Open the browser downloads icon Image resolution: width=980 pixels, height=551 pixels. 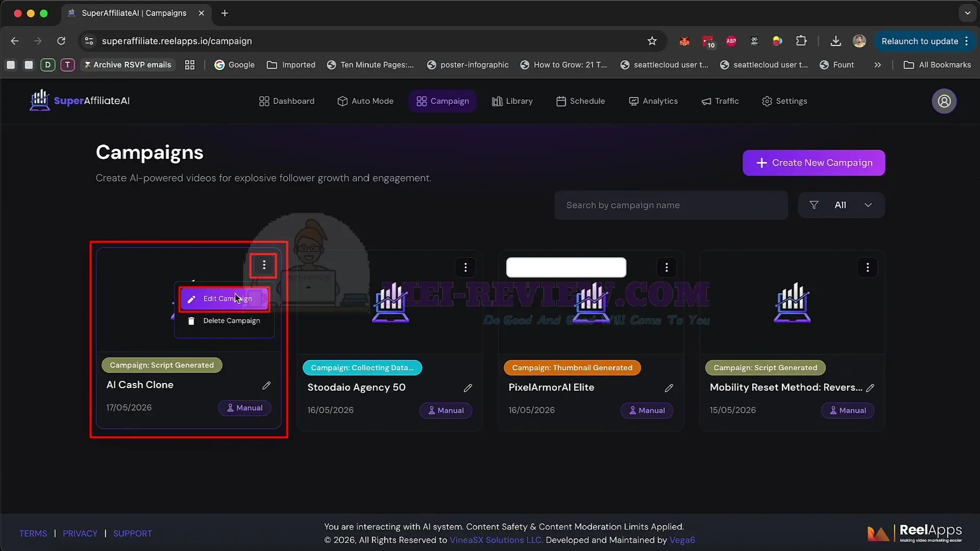(835, 41)
